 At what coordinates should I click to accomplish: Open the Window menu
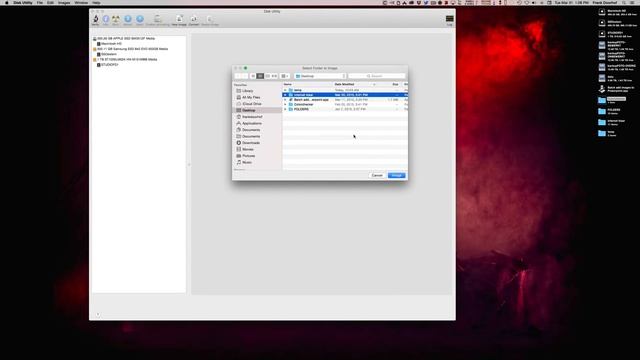point(81,2)
